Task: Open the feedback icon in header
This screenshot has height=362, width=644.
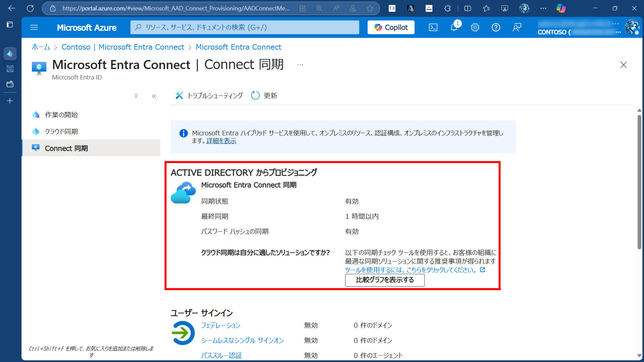Action: click(x=517, y=27)
